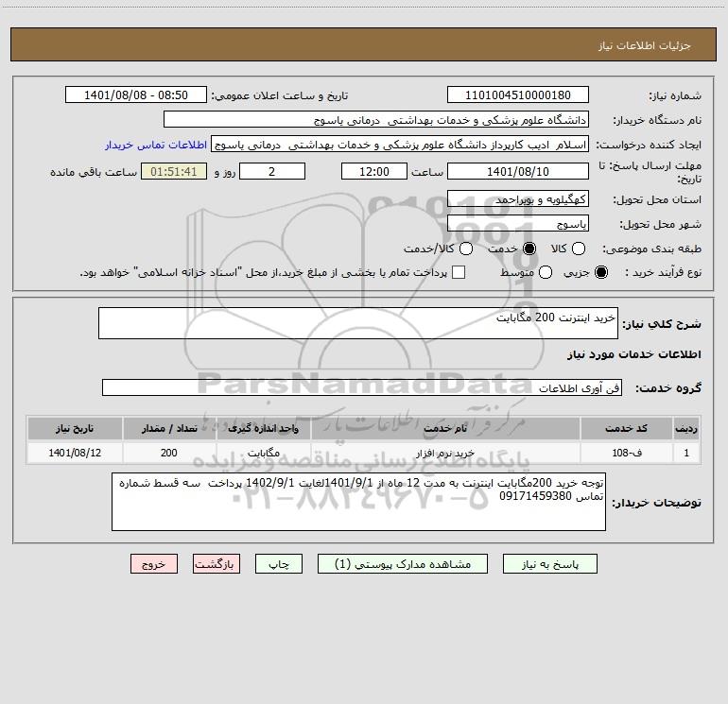Click the label نوع فرآیند خرید

[663, 273]
